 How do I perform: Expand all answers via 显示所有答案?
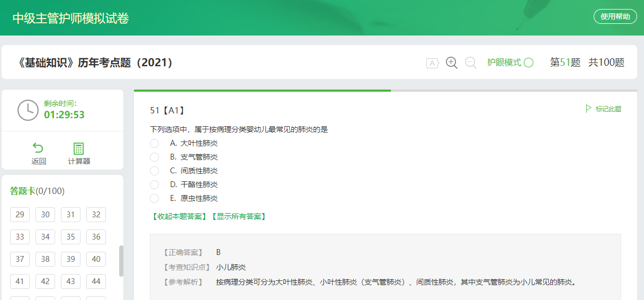(x=238, y=216)
